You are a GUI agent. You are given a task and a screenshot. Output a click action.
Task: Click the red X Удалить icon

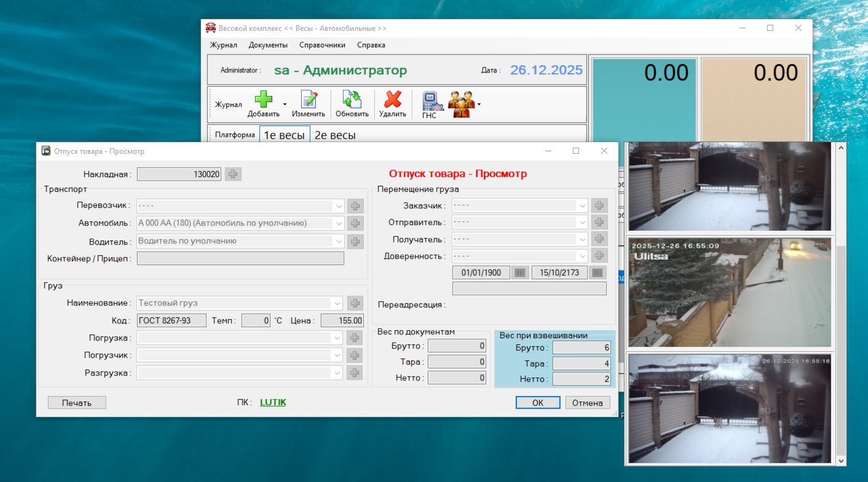coord(392,100)
